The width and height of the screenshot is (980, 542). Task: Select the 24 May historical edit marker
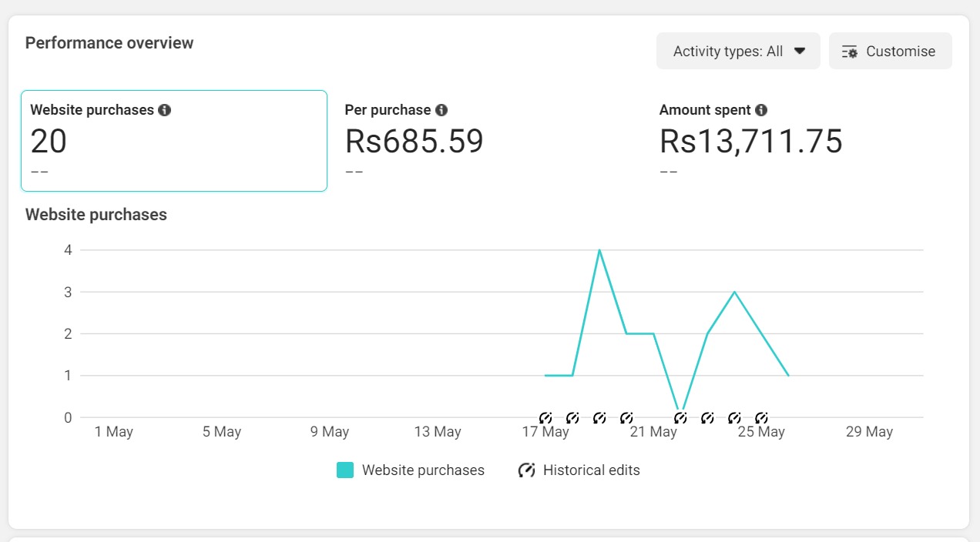tap(734, 418)
